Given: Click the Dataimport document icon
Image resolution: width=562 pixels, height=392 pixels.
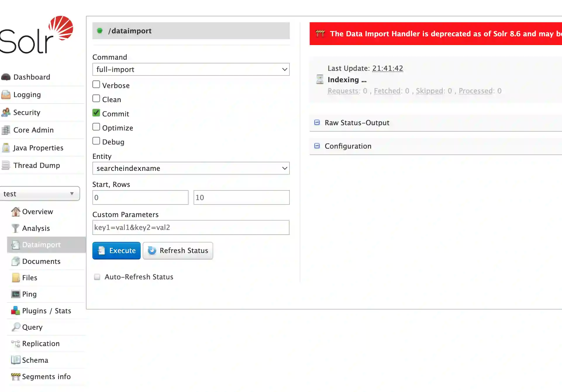Looking at the screenshot, I should pos(15,245).
